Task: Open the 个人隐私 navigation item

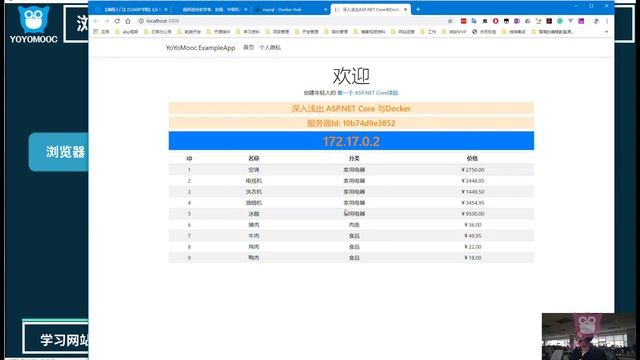Action: tap(270, 47)
